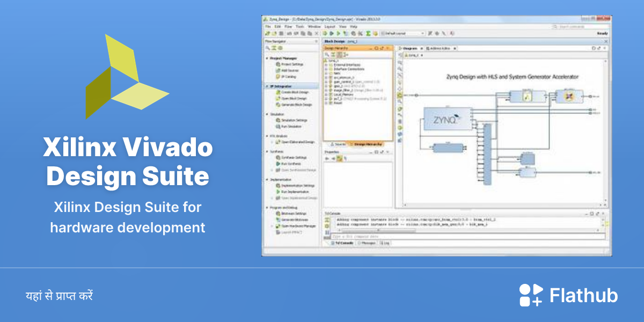Viewport: 644px width, 322px height.
Task: Click the Tcl command input field
Action: 468,237
